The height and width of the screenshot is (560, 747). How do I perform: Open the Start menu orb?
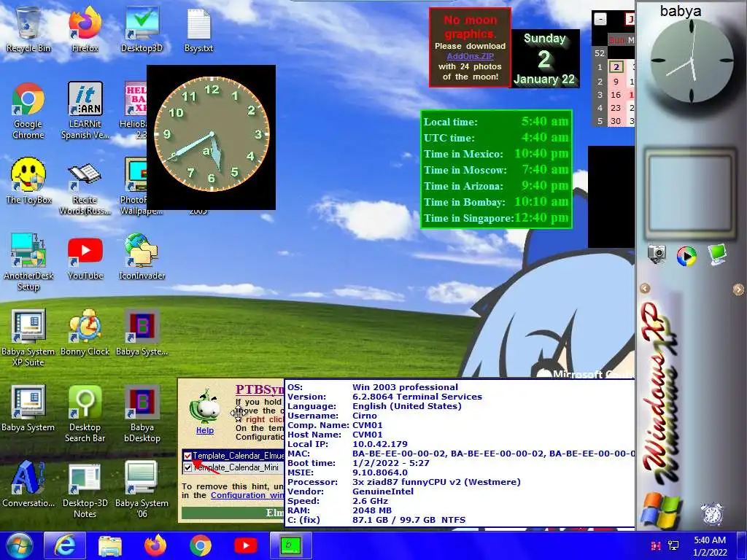(x=19, y=546)
